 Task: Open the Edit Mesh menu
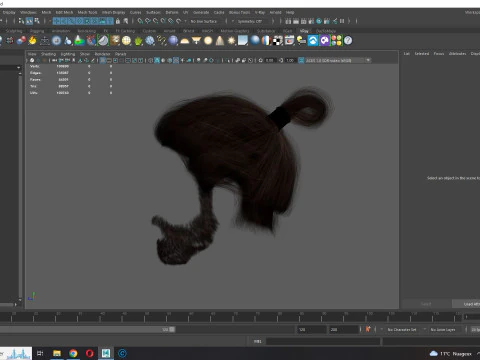[x=64, y=12]
